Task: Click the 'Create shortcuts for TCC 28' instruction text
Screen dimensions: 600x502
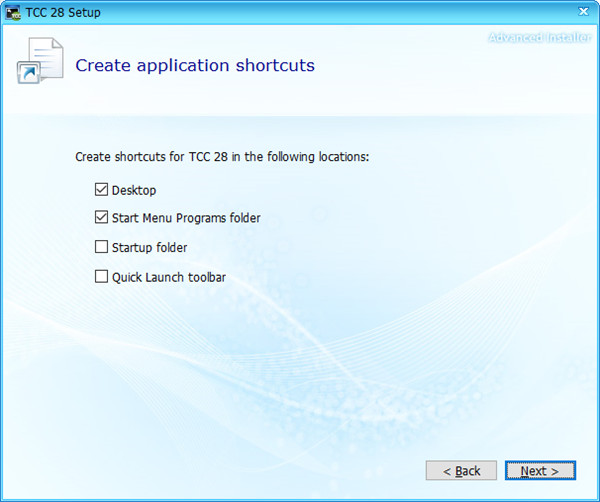Action: coord(222,157)
